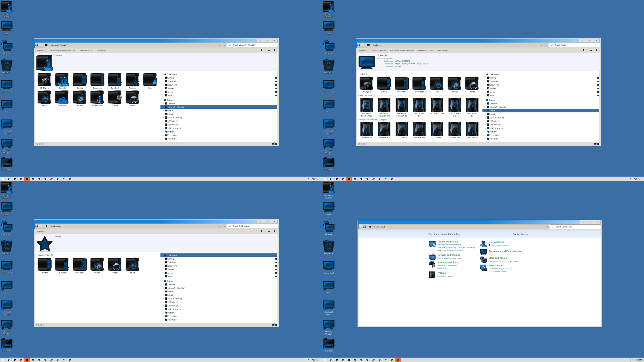Click Map network drive in toolbar
This screenshot has width=644, height=362.
coord(425,51)
